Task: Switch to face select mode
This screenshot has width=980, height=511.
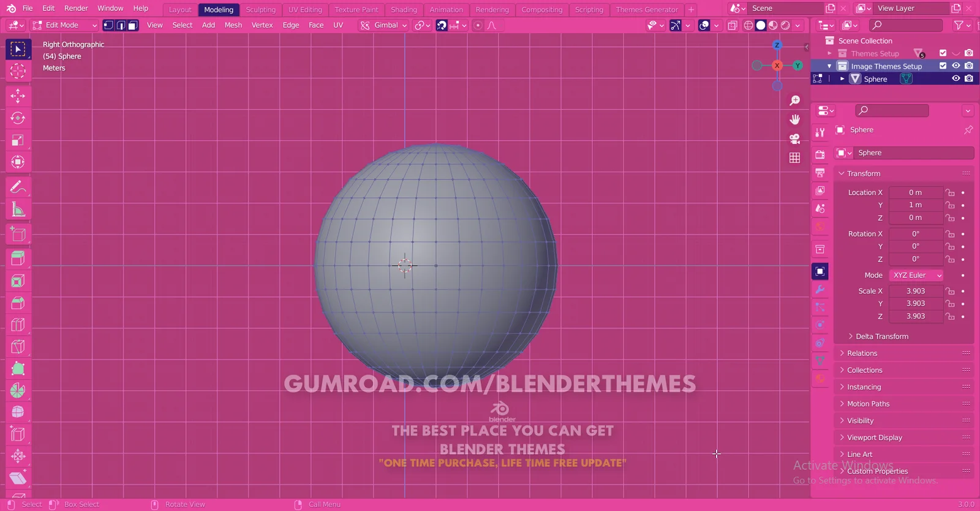Action: 133,25
